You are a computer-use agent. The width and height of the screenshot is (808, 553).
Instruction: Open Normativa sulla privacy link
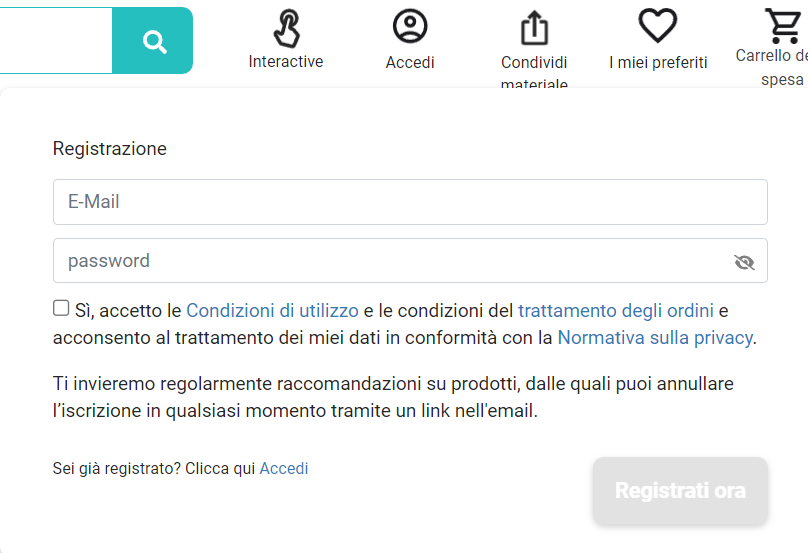pyautogui.click(x=654, y=338)
